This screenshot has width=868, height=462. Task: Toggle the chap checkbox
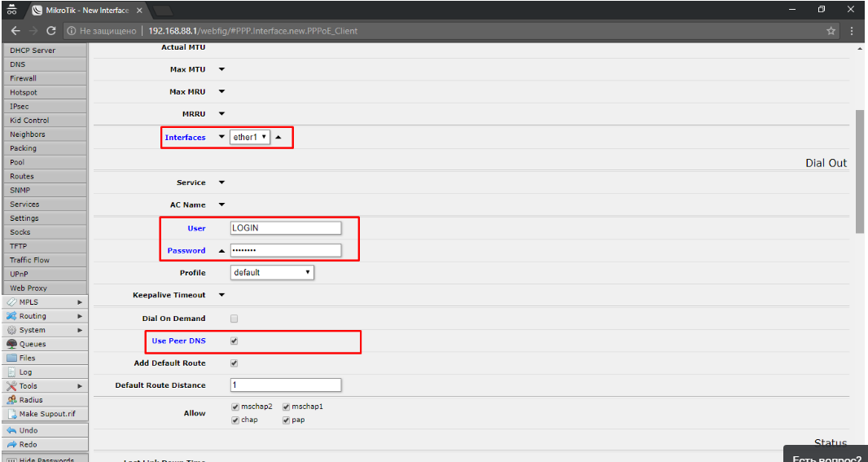click(235, 420)
